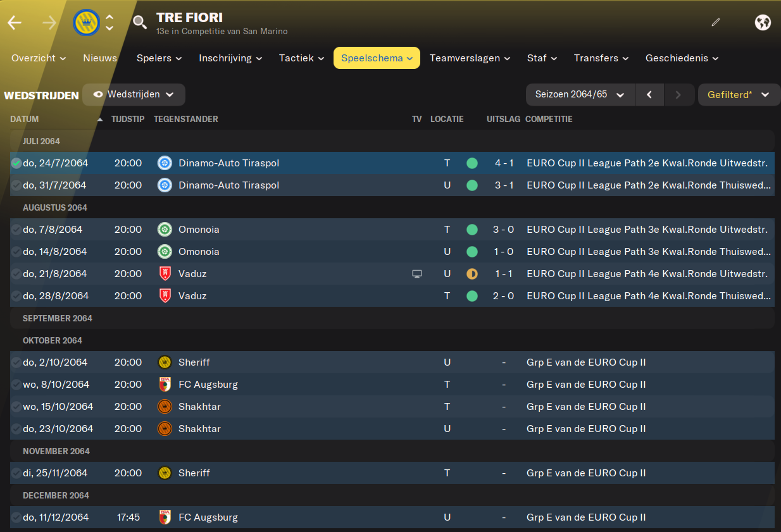This screenshot has height=532, width=781.
Task: Open the world globe icon
Action: [x=763, y=23]
